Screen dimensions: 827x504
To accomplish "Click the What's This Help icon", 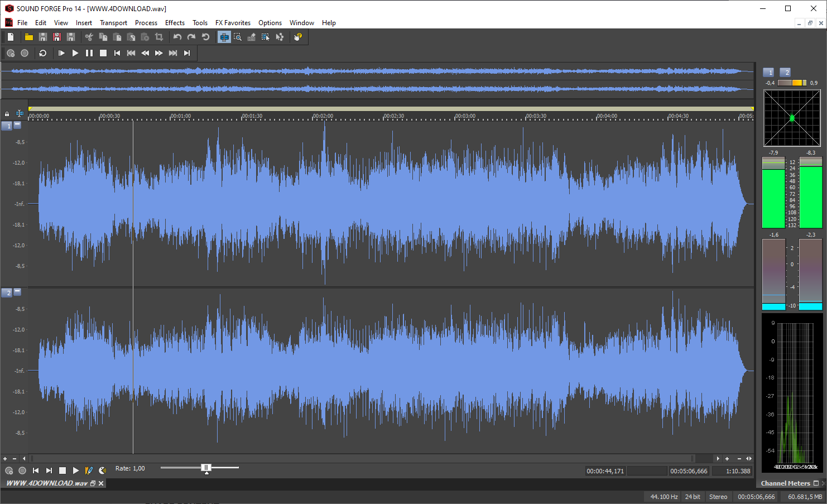I will [298, 37].
